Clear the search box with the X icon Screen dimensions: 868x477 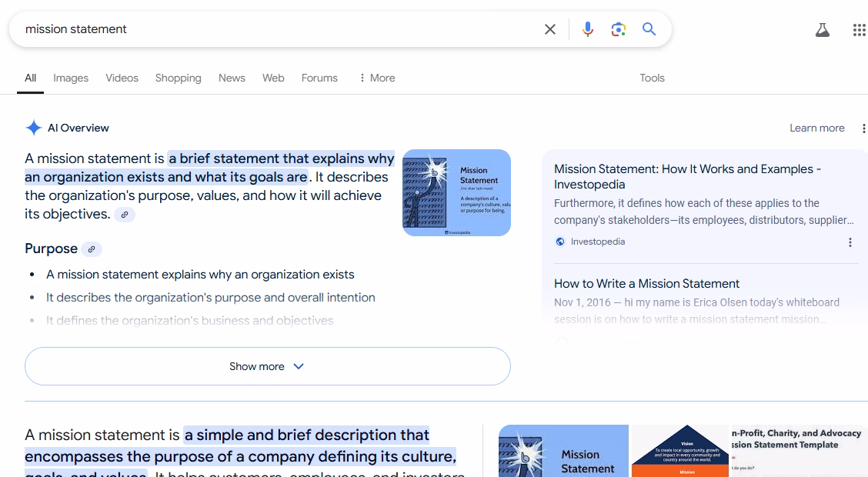(x=549, y=29)
